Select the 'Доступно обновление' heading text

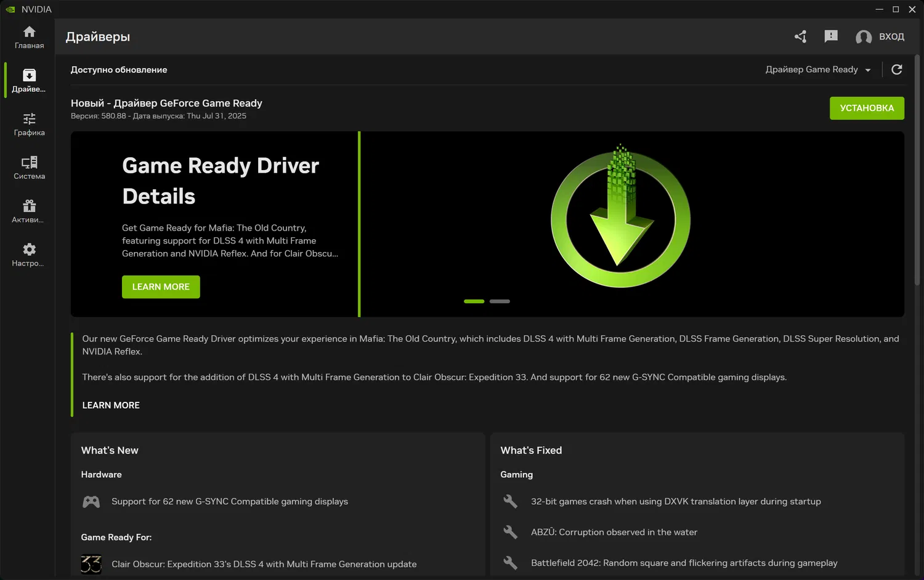pos(119,70)
